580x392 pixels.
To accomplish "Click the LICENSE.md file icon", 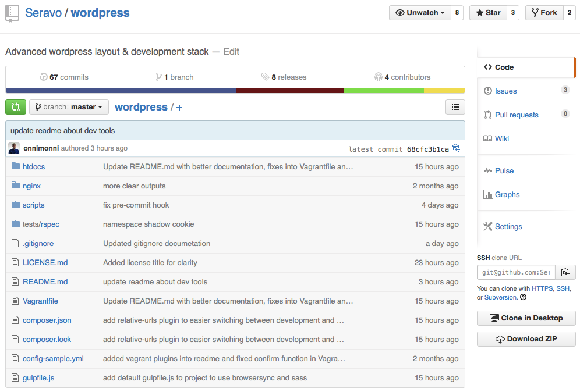I will click(x=15, y=262).
